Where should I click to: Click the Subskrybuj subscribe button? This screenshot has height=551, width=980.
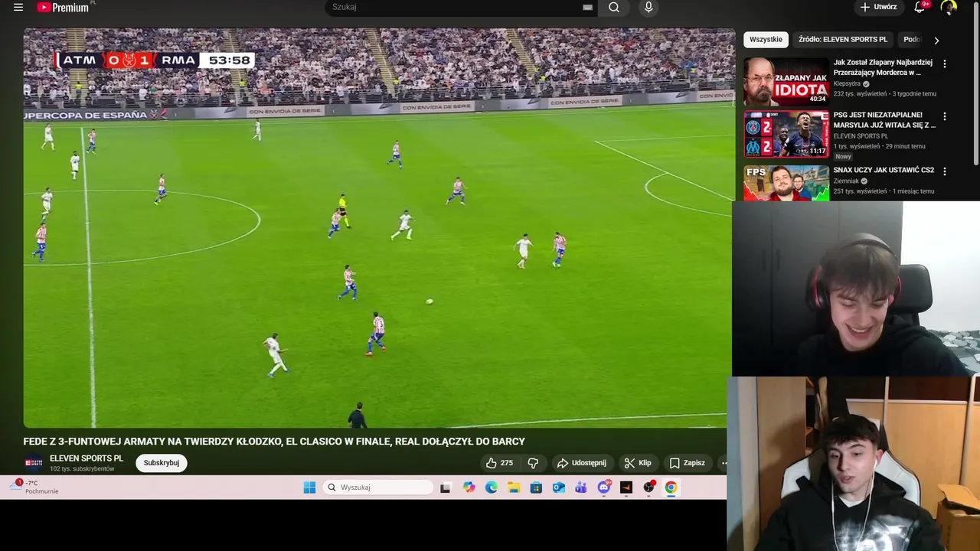point(162,463)
